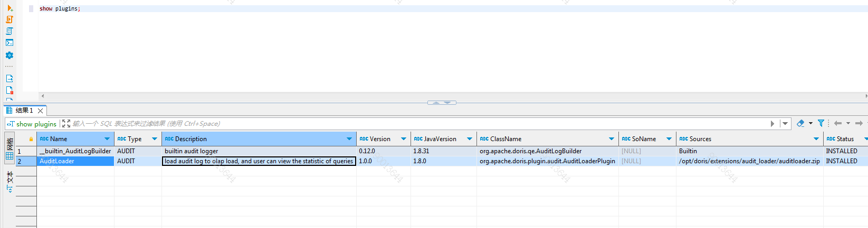The image size is (868, 228).
Task: Open the Type column filter dropdown
Action: pos(155,139)
